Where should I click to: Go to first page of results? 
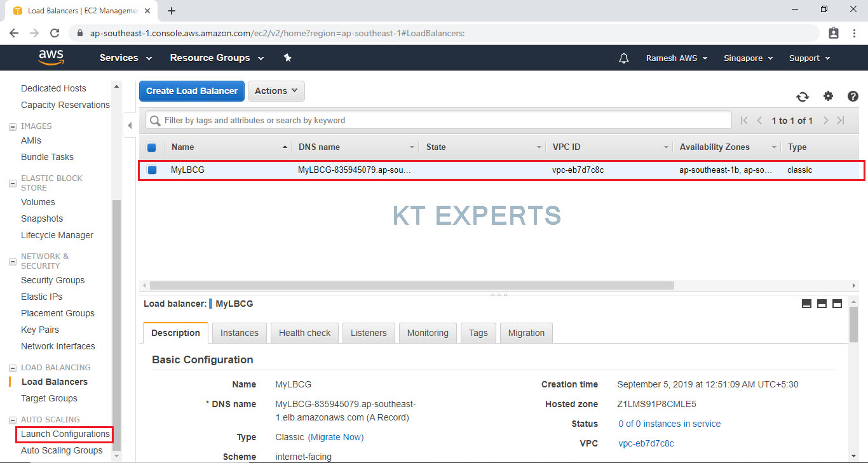pyautogui.click(x=744, y=120)
